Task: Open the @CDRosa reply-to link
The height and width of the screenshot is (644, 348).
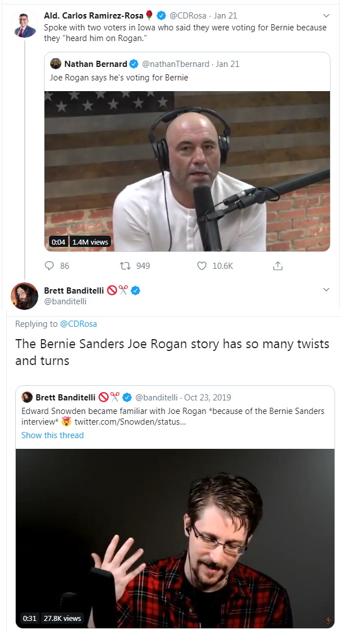Action: click(x=78, y=324)
